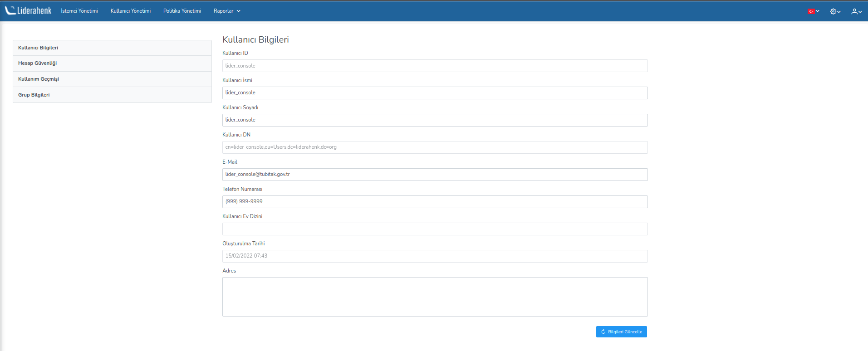The image size is (868, 351).
Task: Click the Kullanıcı Ev Dizini field
Action: (435, 229)
